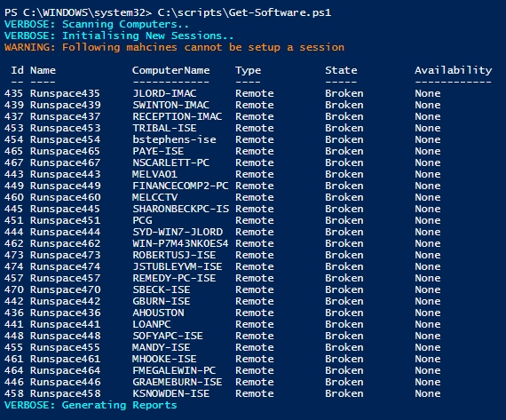
Task: Select computer name ROBERTUSJ-ISE
Action: pos(174,255)
